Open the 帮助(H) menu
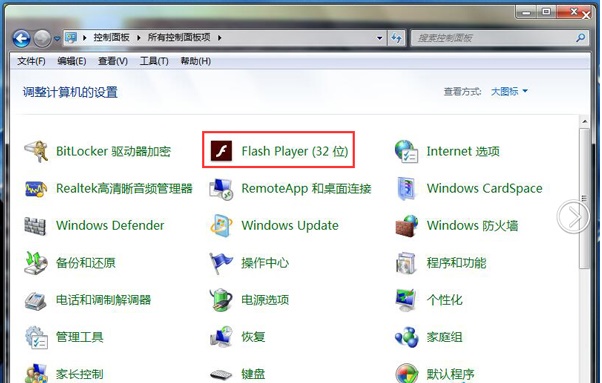Screen dimensions: 602x383 195,61
